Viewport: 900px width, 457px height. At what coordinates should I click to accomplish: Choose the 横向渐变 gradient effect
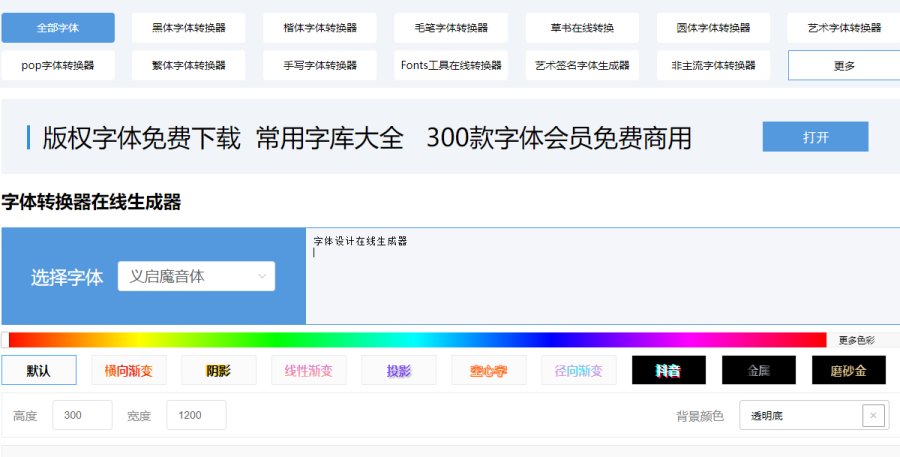point(129,370)
